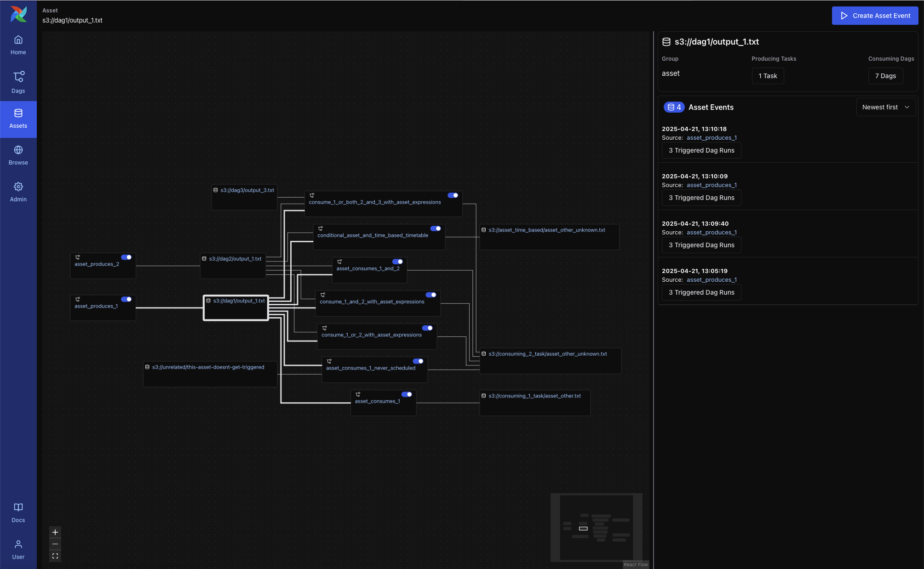924x569 pixels.
Task: Pause conditional_asset_and_time_based_timetable dag toggle
Action: click(x=436, y=228)
